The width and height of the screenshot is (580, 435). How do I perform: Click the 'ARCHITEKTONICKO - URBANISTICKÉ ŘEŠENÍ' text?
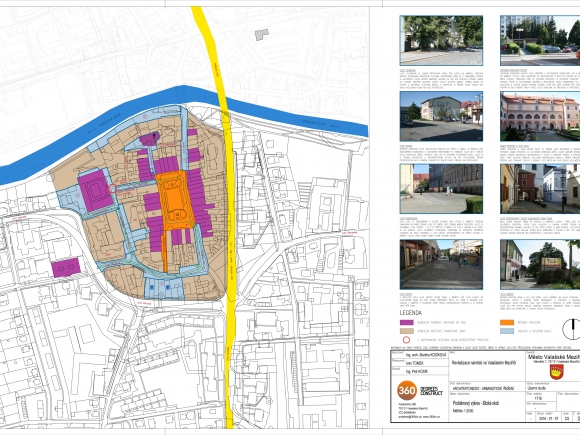(x=483, y=389)
